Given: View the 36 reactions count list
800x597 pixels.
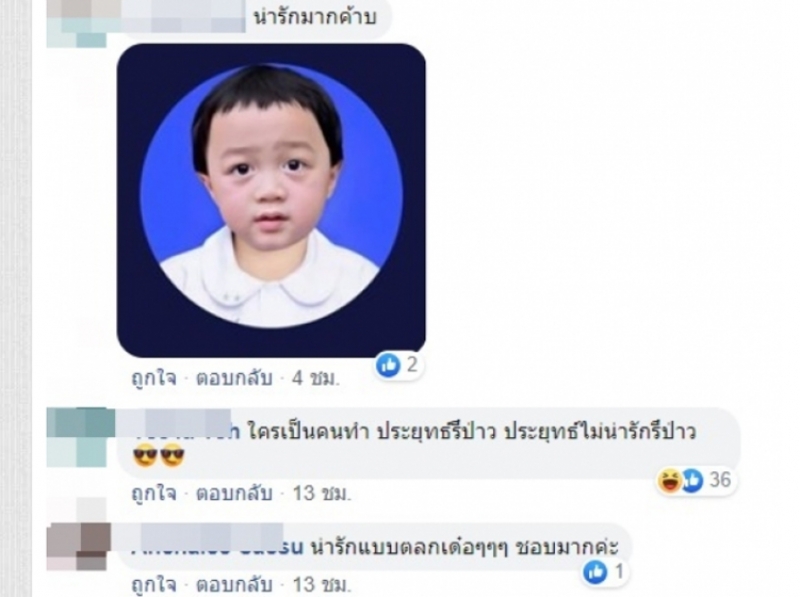Looking at the screenshot, I should pos(720,480).
